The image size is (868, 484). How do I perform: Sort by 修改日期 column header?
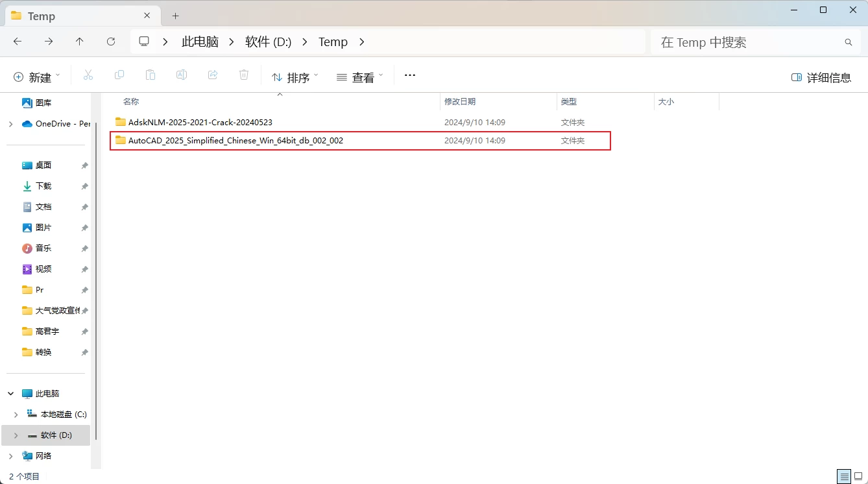(x=460, y=102)
